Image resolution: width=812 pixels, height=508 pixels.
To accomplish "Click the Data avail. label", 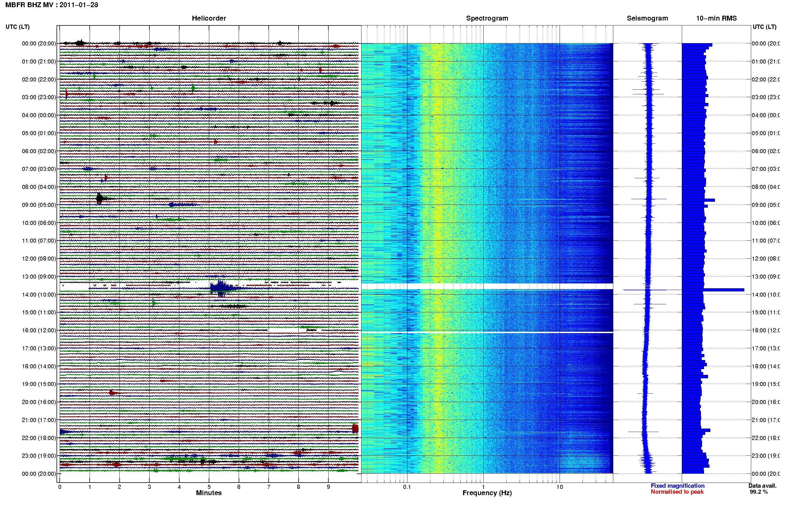I will coord(763,486).
